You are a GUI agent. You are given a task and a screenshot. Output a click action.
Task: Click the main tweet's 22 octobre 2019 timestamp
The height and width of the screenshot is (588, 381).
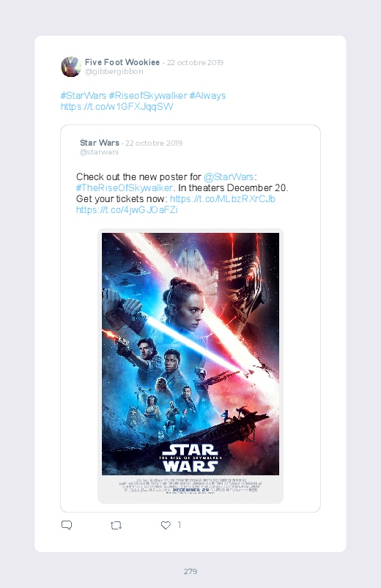195,63
